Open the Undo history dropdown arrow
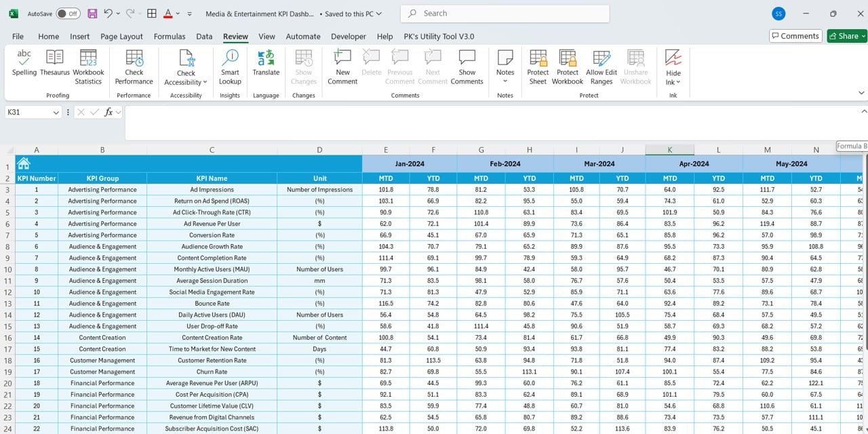868x434 pixels. pyautogui.click(x=118, y=14)
